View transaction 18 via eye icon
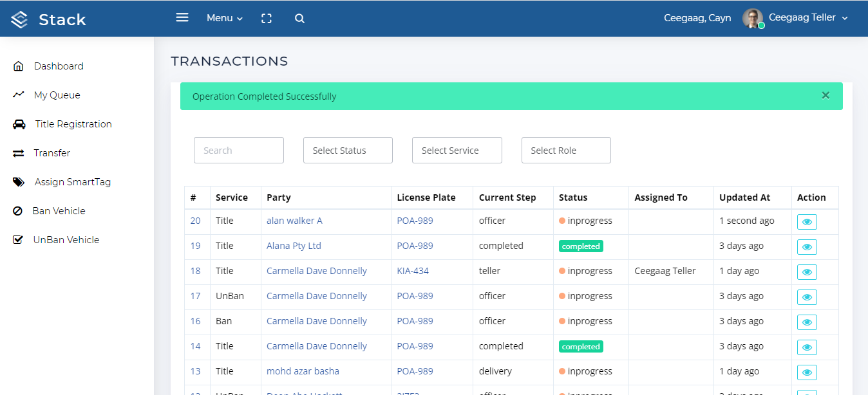Viewport: 868px width, 395px height. click(x=807, y=272)
